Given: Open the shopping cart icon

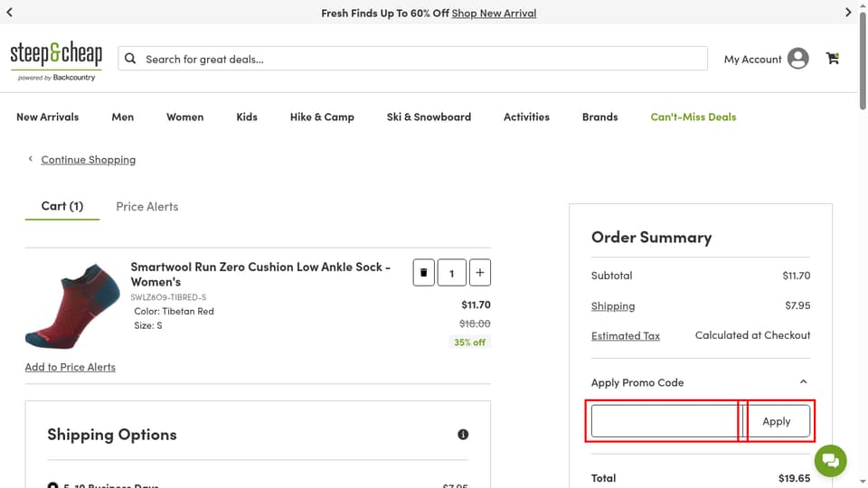Looking at the screenshot, I should click(832, 58).
